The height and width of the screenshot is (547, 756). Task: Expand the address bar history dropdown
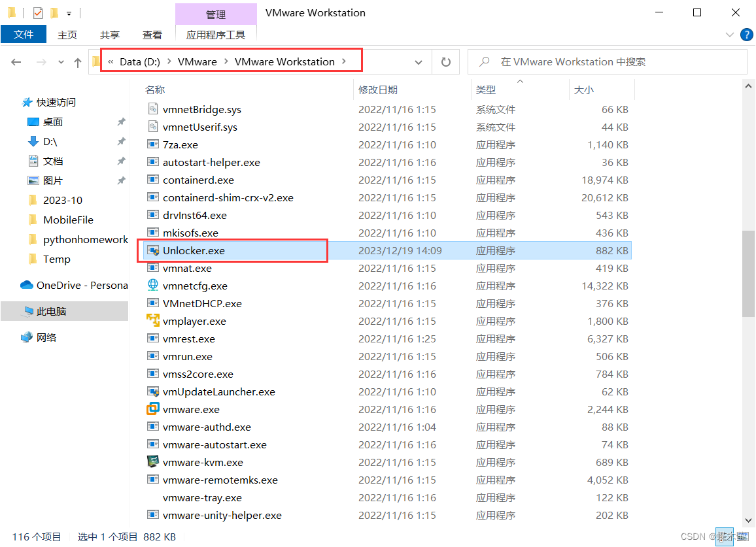(x=419, y=62)
